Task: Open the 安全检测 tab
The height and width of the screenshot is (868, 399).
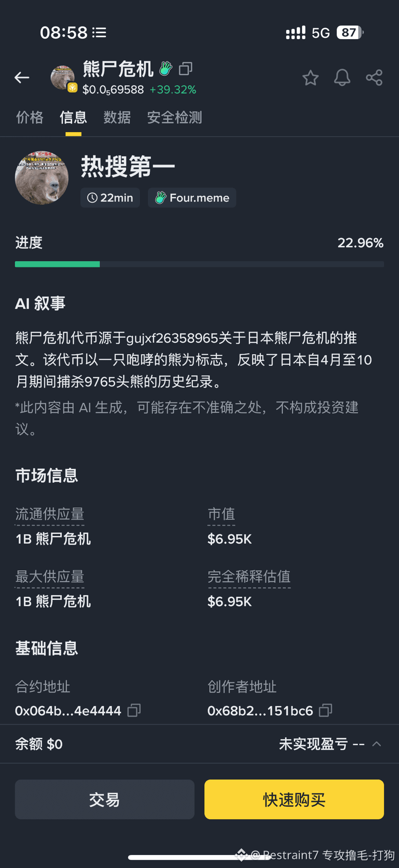Action: pos(174,117)
